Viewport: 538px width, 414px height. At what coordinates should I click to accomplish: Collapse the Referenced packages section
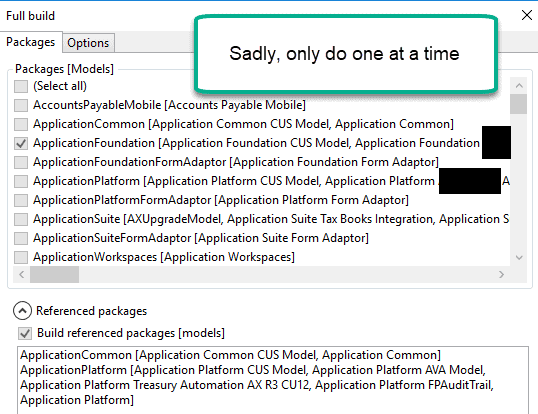22,311
